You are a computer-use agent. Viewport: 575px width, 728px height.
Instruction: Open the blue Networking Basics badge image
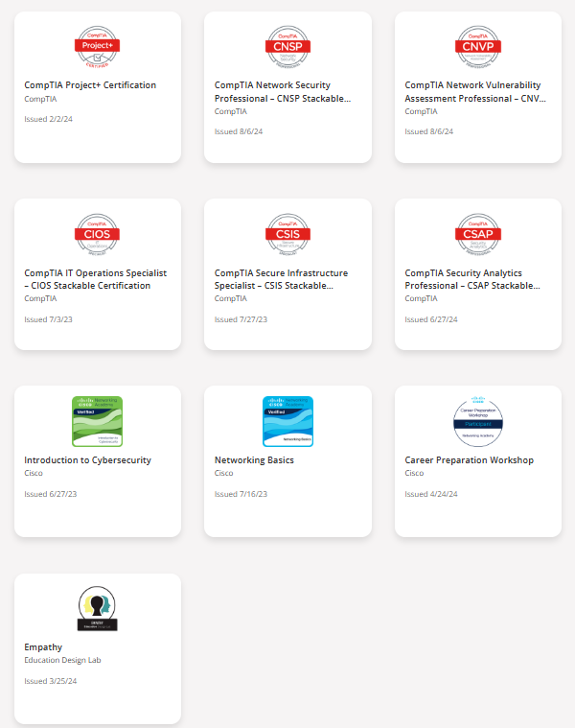(x=287, y=422)
